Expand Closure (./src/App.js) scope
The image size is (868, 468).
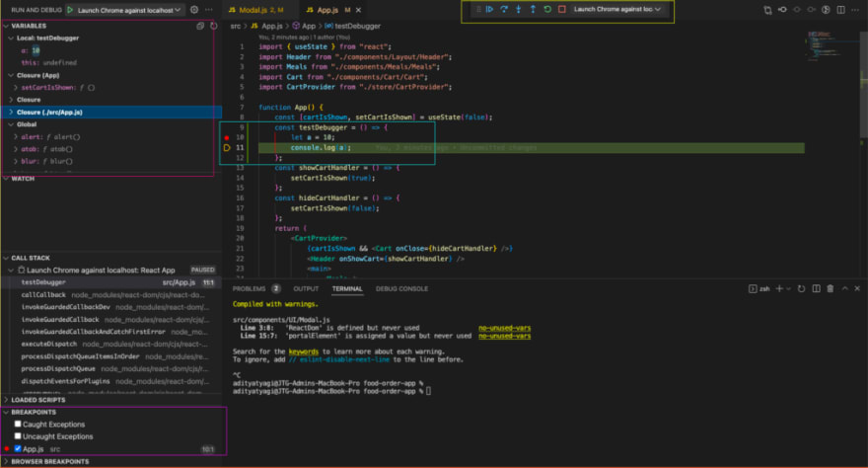click(x=11, y=112)
